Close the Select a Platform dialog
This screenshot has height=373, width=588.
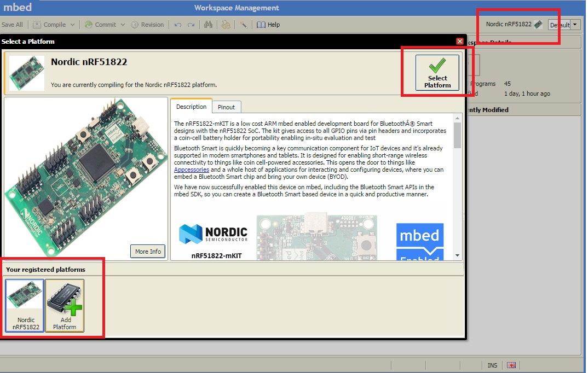tap(460, 41)
